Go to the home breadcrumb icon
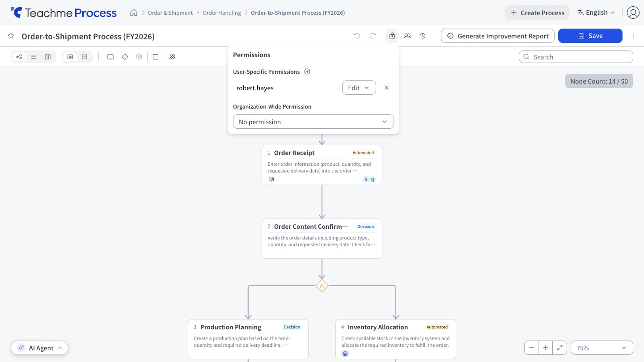 click(x=134, y=13)
